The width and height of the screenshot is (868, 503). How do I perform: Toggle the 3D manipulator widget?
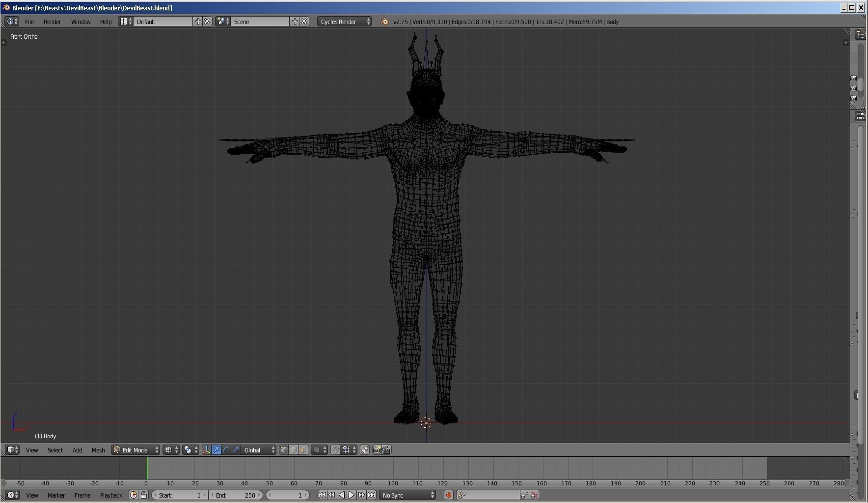click(x=206, y=450)
